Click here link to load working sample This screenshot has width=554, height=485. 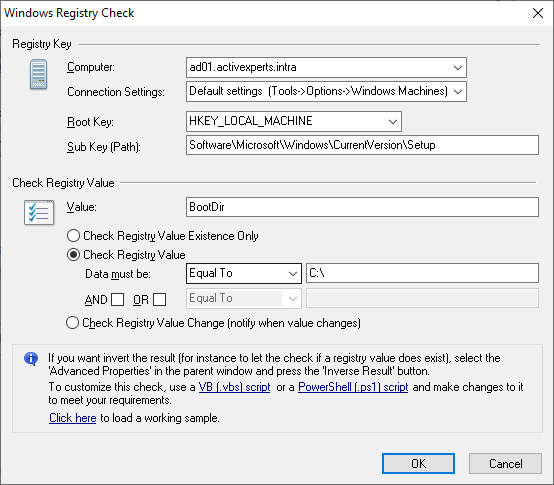pos(72,418)
